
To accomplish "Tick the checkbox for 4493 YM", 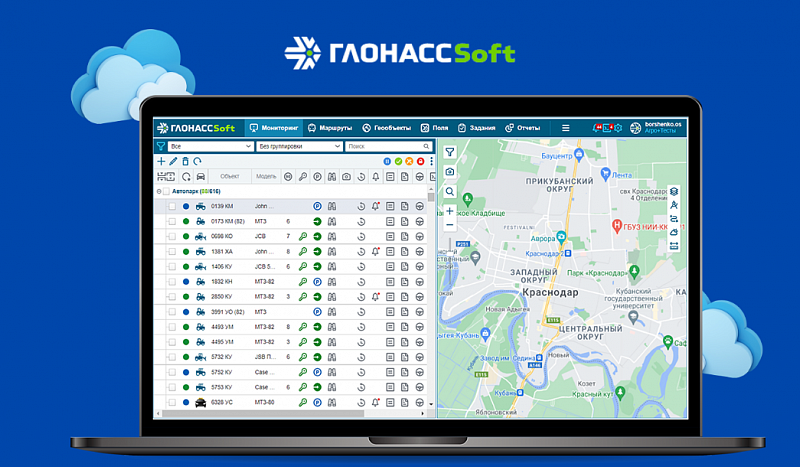I will pyautogui.click(x=172, y=327).
